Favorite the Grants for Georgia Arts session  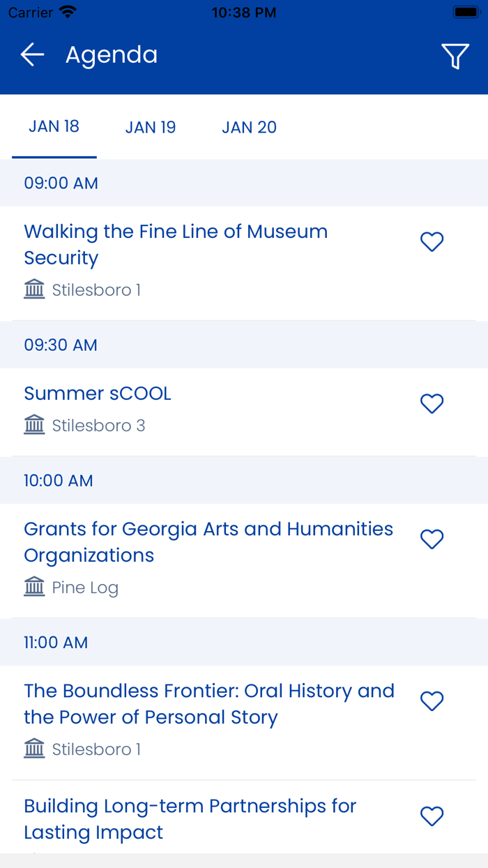coord(432,539)
